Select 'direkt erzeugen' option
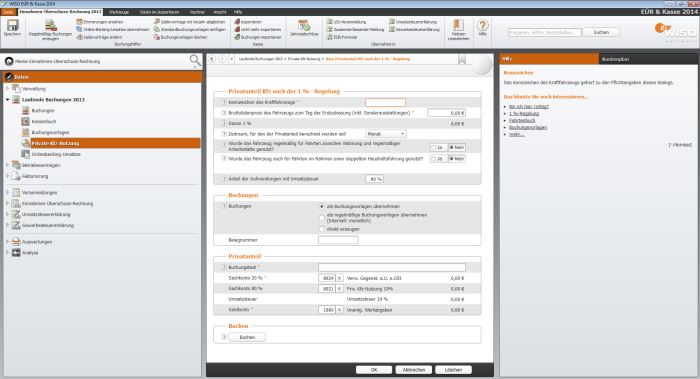 pos(321,229)
